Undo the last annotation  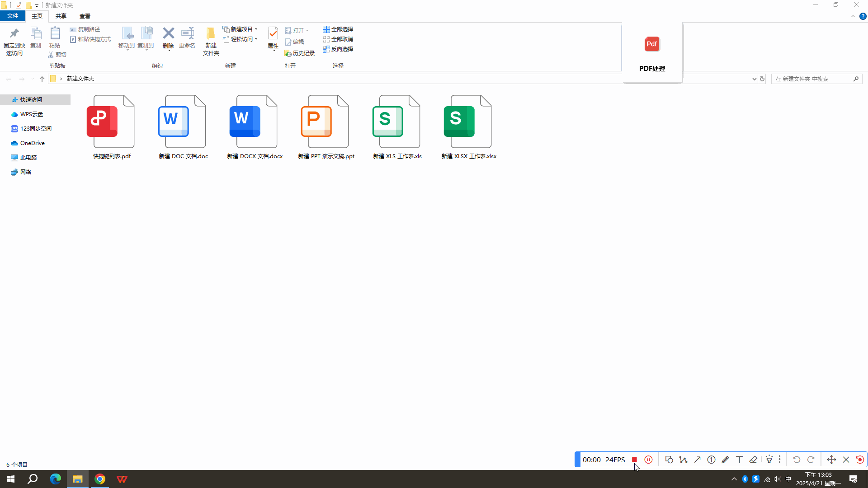click(797, 460)
